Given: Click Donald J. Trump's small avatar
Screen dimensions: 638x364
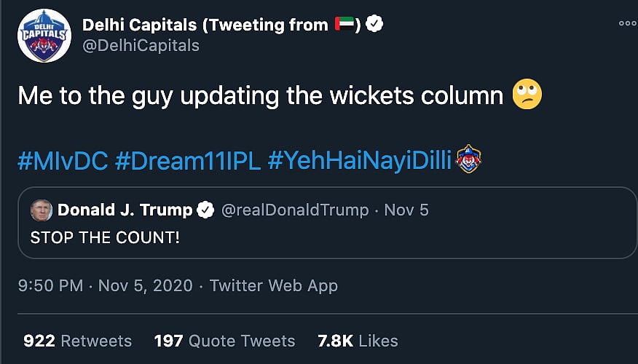Looking at the screenshot, I should (x=41, y=210).
